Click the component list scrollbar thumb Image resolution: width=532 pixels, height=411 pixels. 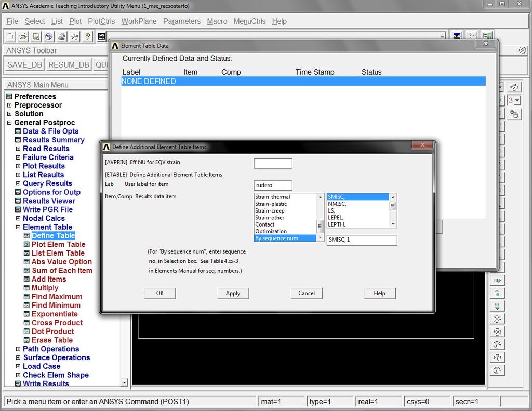(x=393, y=206)
